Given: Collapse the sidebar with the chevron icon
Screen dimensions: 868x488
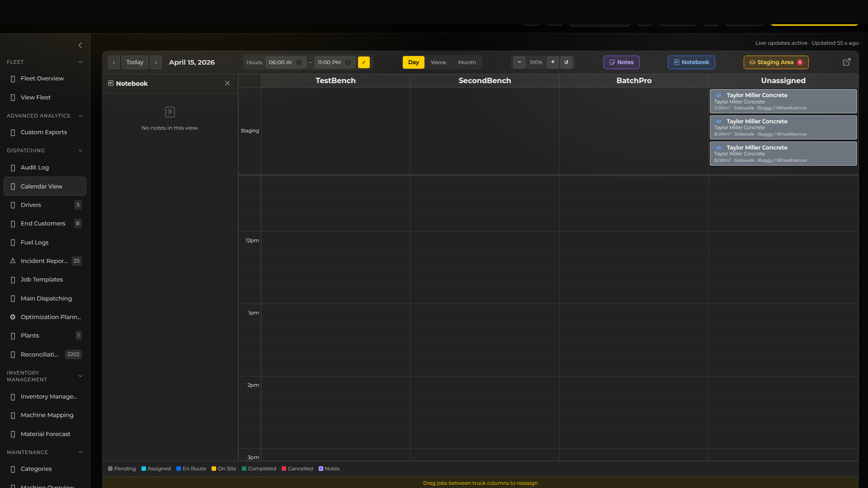Looking at the screenshot, I should coord(80,45).
